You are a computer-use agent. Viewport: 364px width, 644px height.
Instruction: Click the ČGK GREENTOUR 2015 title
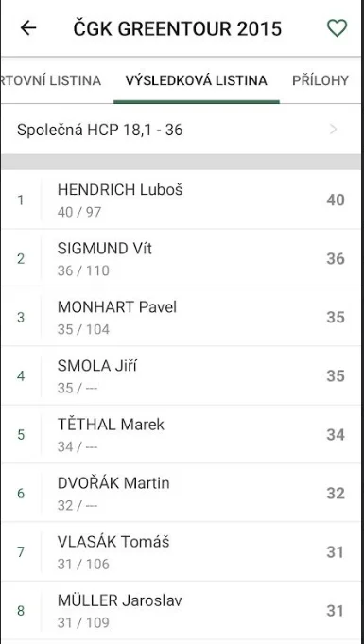coord(178,28)
